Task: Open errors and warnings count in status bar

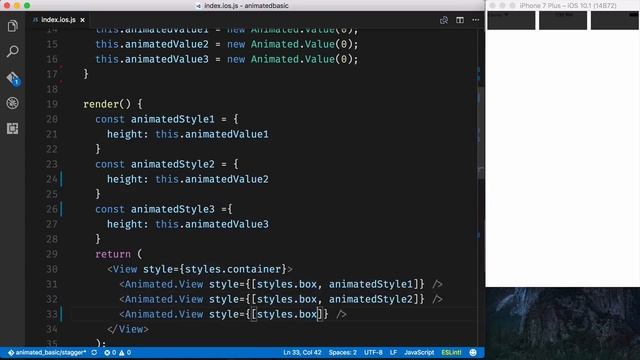Action: [118, 352]
